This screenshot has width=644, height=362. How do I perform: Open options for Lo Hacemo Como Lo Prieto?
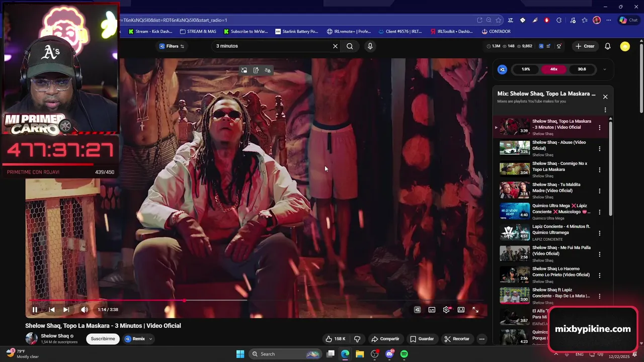[x=599, y=275]
